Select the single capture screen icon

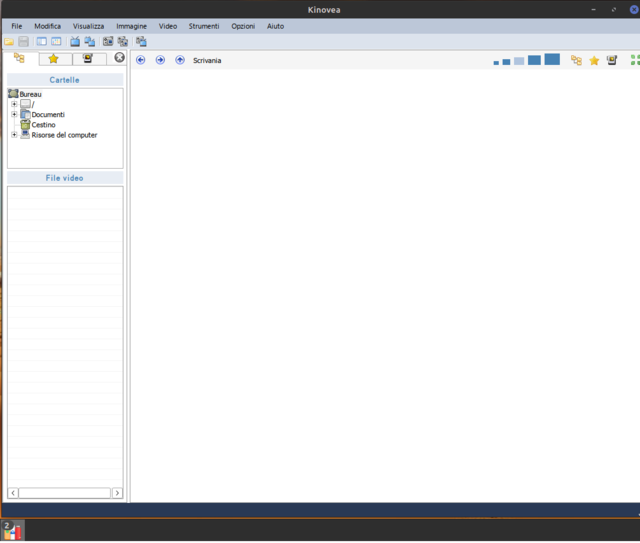108,41
